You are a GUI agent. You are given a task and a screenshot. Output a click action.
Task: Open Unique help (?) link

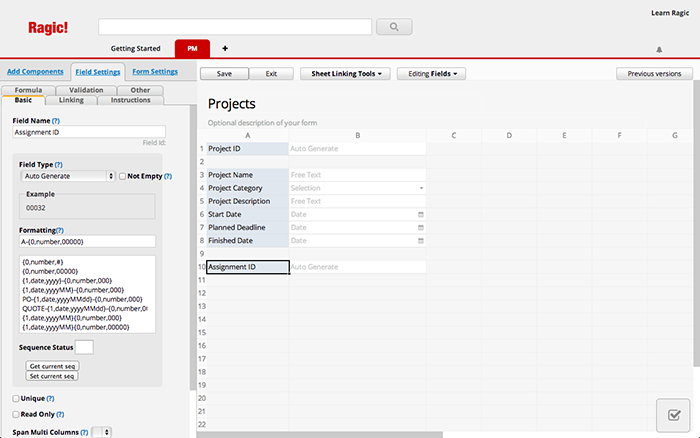pos(50,398)
